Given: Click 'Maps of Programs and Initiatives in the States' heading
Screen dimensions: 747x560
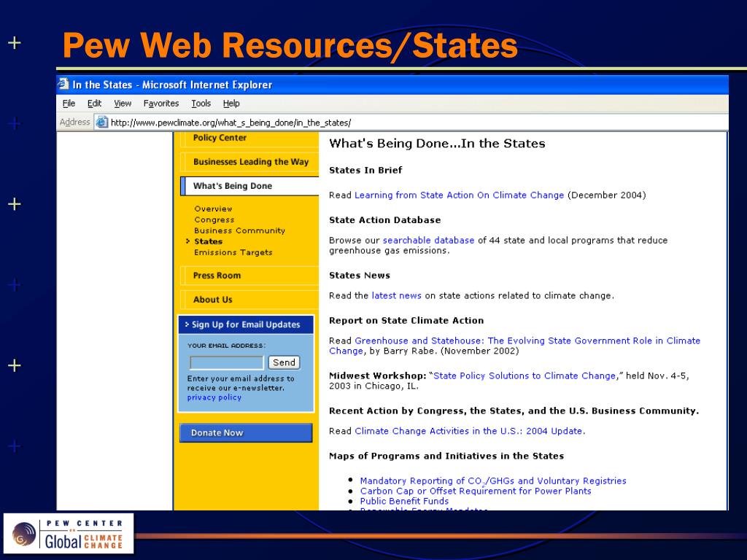Looking at the screenshot, I should pyautogui.click(x=446, y=456).
